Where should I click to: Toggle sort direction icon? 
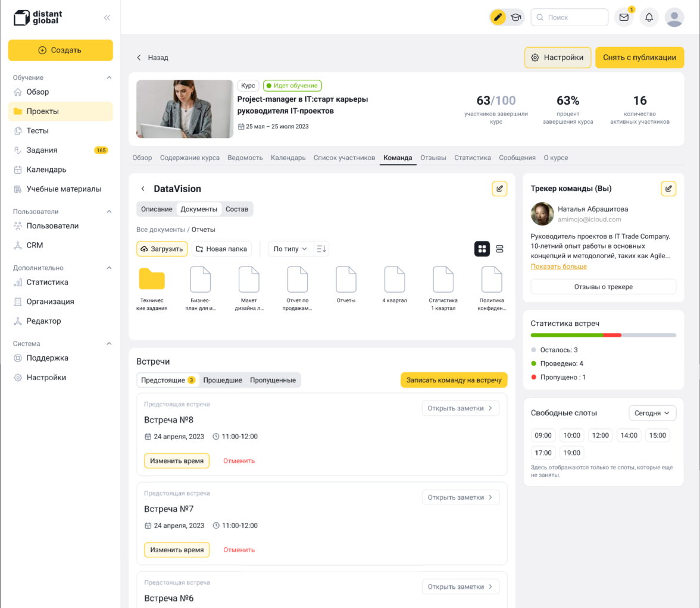(x=321, y=249)
